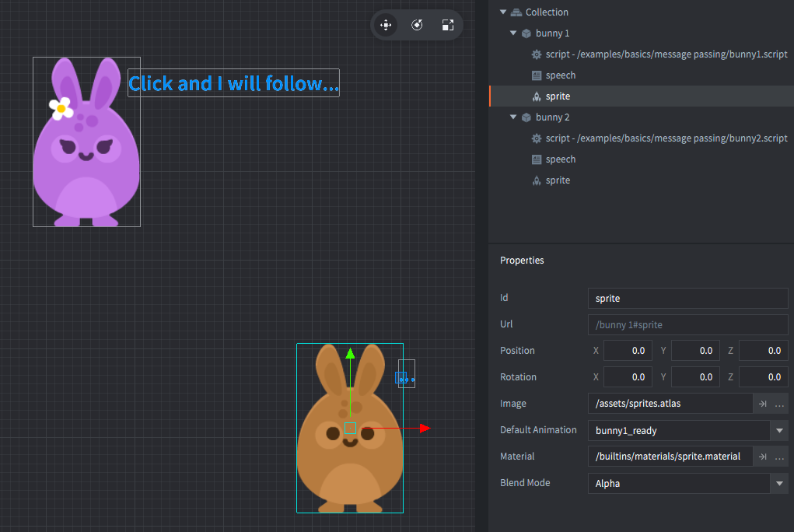
Task: Select the bunny2.script component in outline
Action: (x=642, y=138)
